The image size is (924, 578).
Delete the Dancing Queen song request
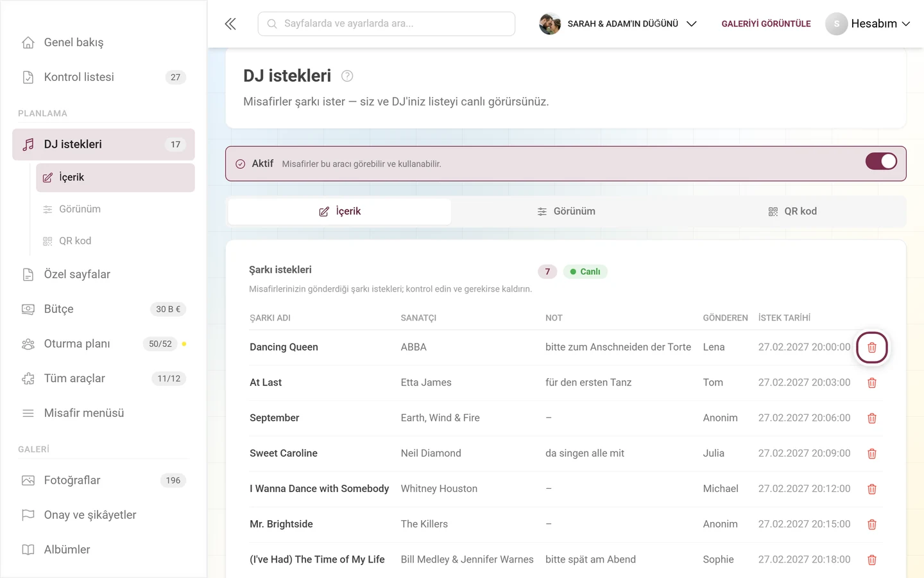point(871,347)
